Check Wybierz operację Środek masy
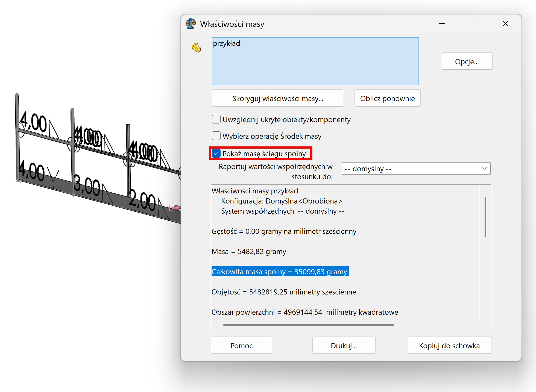The image size is (536, 392). coord(216,136)
